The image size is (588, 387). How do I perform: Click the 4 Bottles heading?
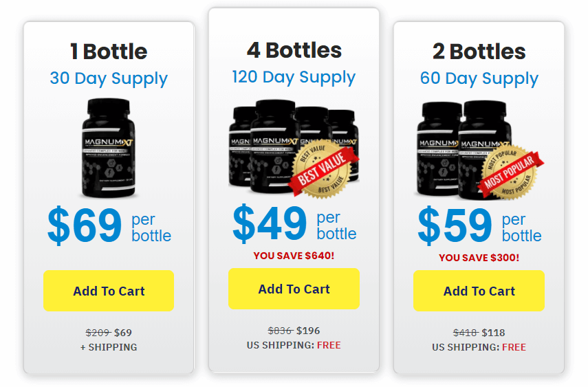click(294, 50)
